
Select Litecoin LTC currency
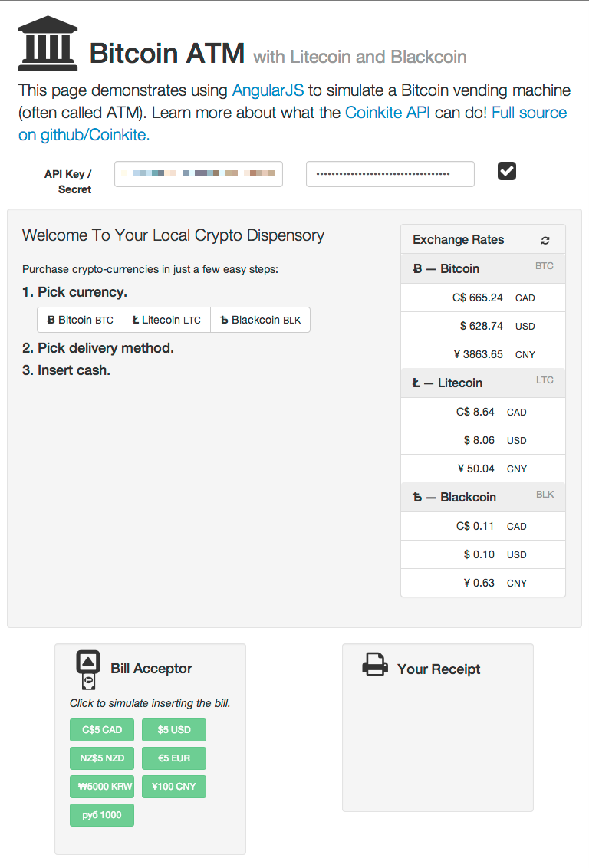pos(166,320)
